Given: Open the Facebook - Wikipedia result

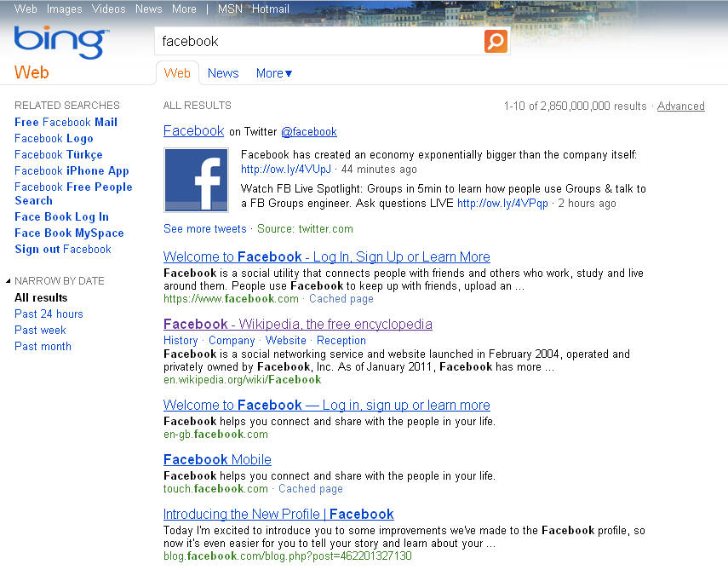Looking at the screenshot, I should pyautogui.click(x=298, y=324).
